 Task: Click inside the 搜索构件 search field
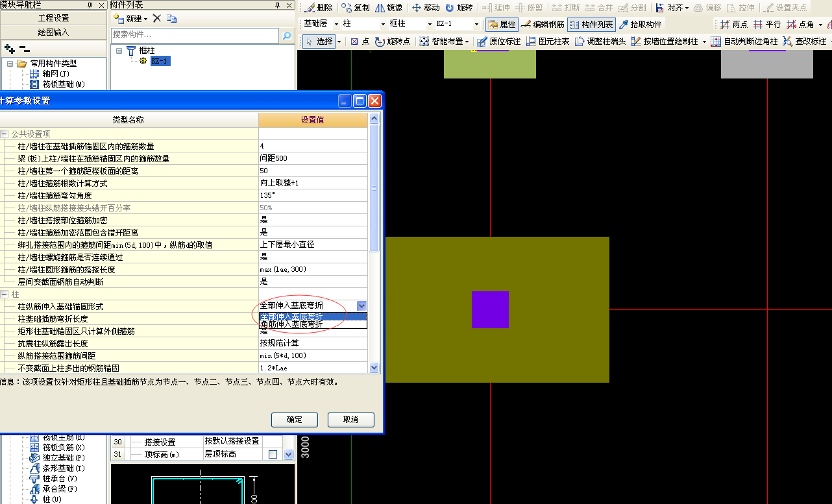tap(195, 36)
